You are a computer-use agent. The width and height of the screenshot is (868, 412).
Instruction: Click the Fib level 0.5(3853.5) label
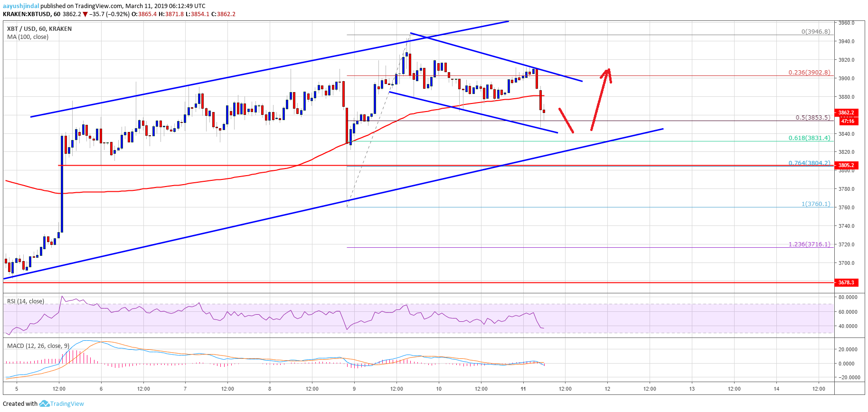point(813,118)
